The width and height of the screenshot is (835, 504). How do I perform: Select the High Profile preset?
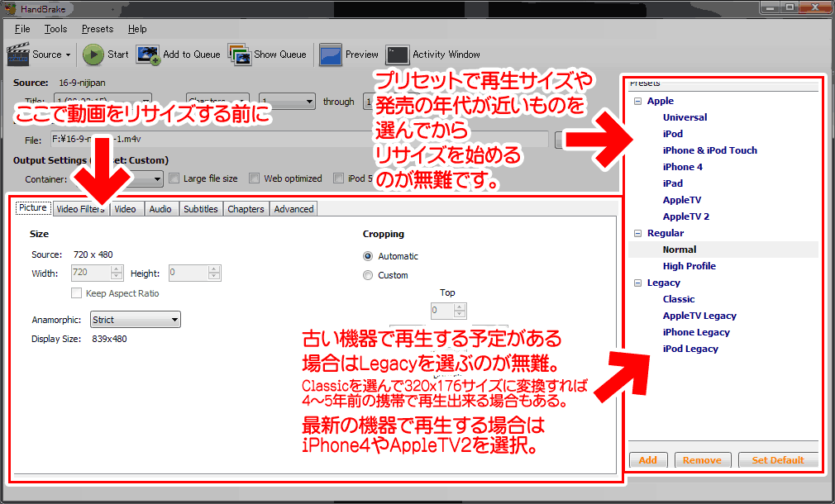tap(689, 266)
